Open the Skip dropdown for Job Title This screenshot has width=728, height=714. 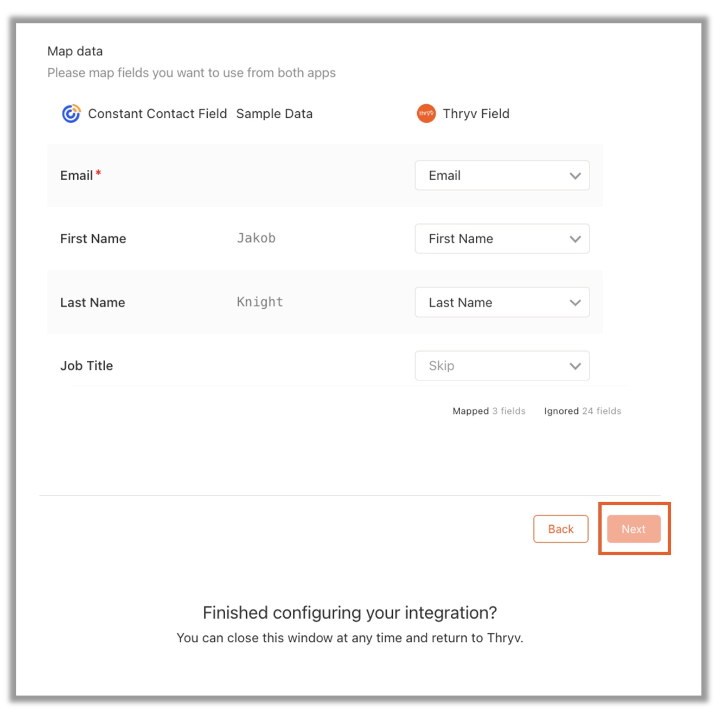(x=502, y=366)
